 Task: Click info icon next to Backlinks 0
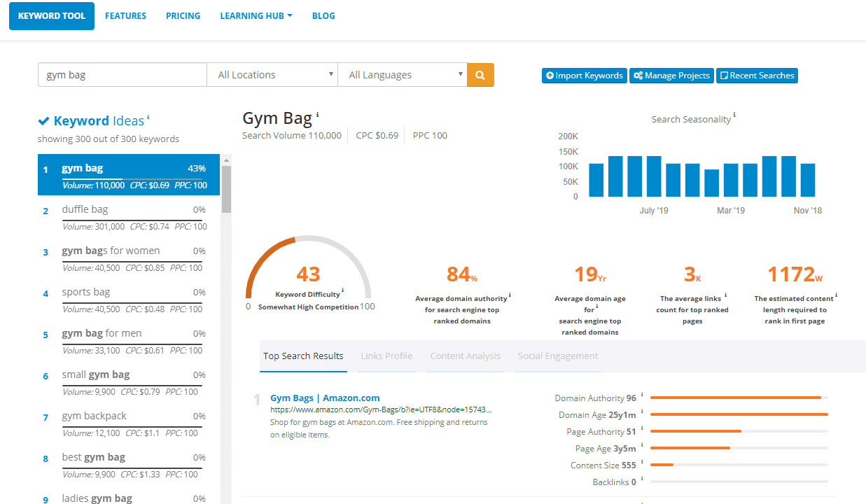pos(642,479)
